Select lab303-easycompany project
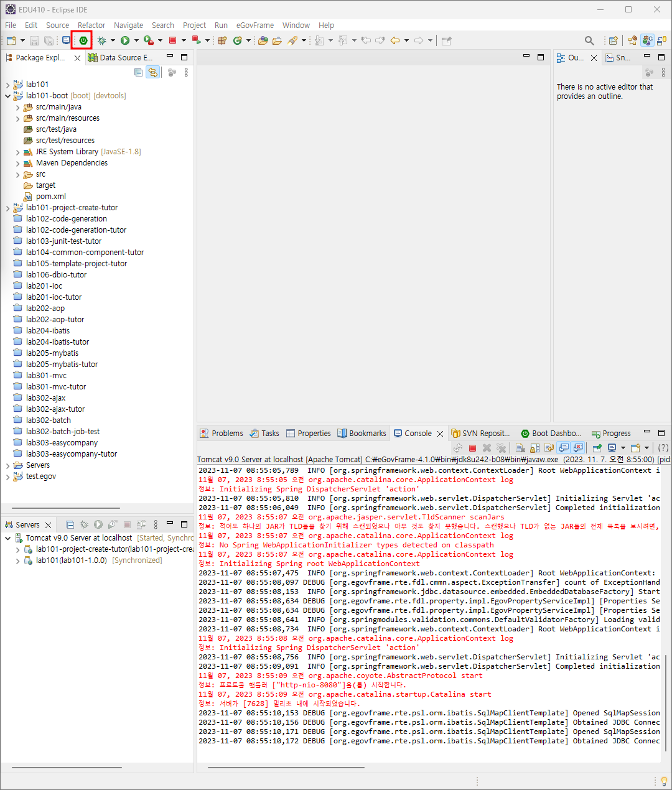The image size is (672, 790). coord(55,443)
